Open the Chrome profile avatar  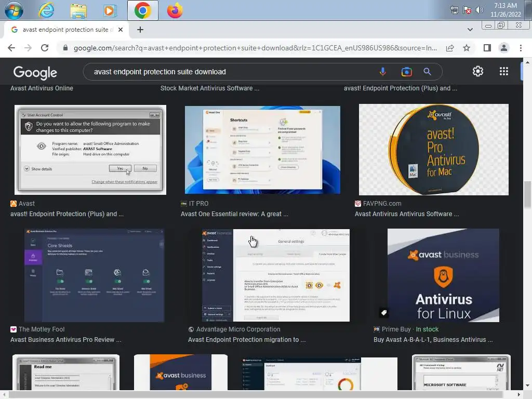[504, 48]
